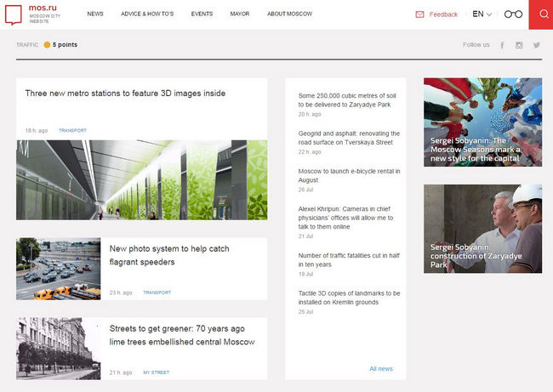
Task: Expand the EN language dropdown
Action: click(482, 14)
